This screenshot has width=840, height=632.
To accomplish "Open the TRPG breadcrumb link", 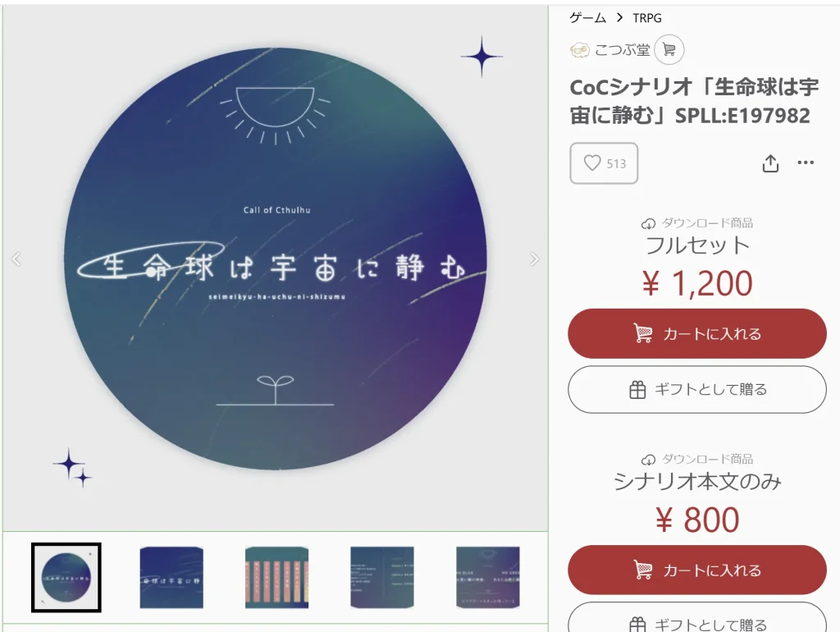I will [x=646, y=18].
